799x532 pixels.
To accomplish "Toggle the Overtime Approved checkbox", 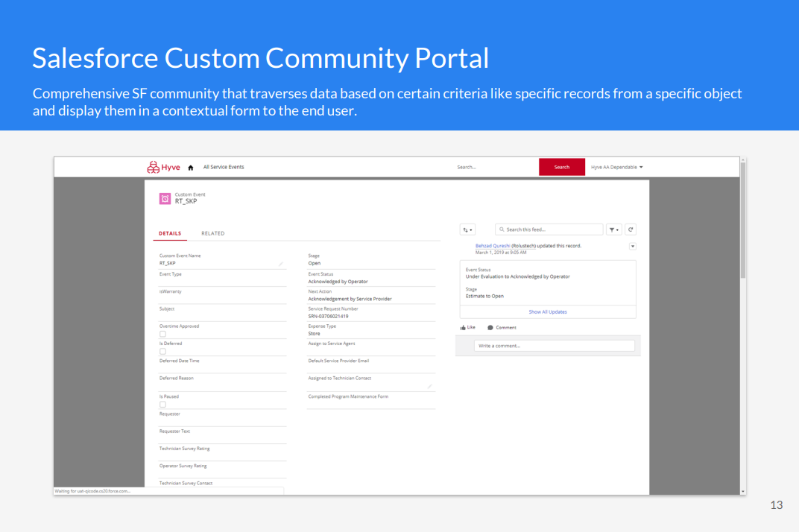I will click(162, 335).
